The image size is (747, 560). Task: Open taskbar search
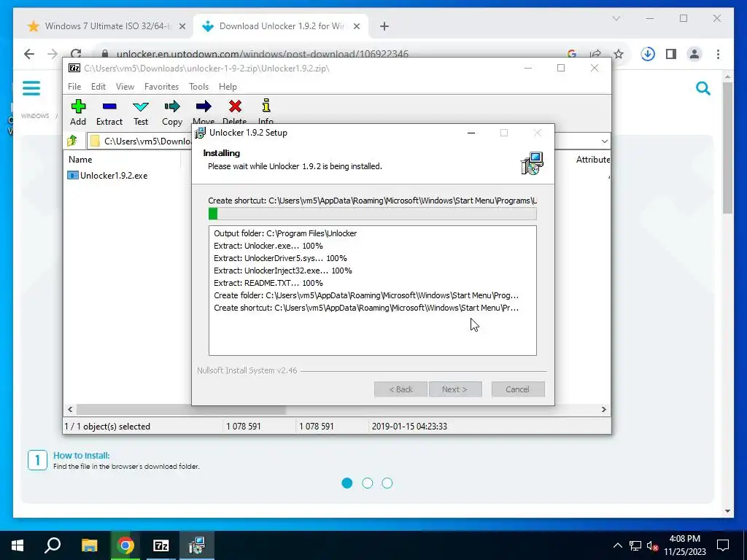pyautogui.click(x=53, y=545)
